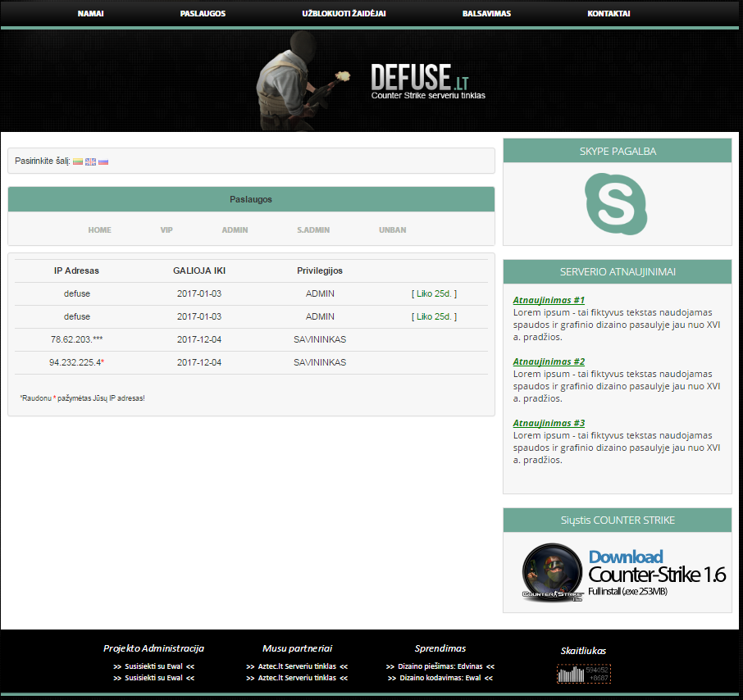Click the DEFUSE.LT site logo
Viewport: 743px width, 700px height.
[x=420, y=79]
